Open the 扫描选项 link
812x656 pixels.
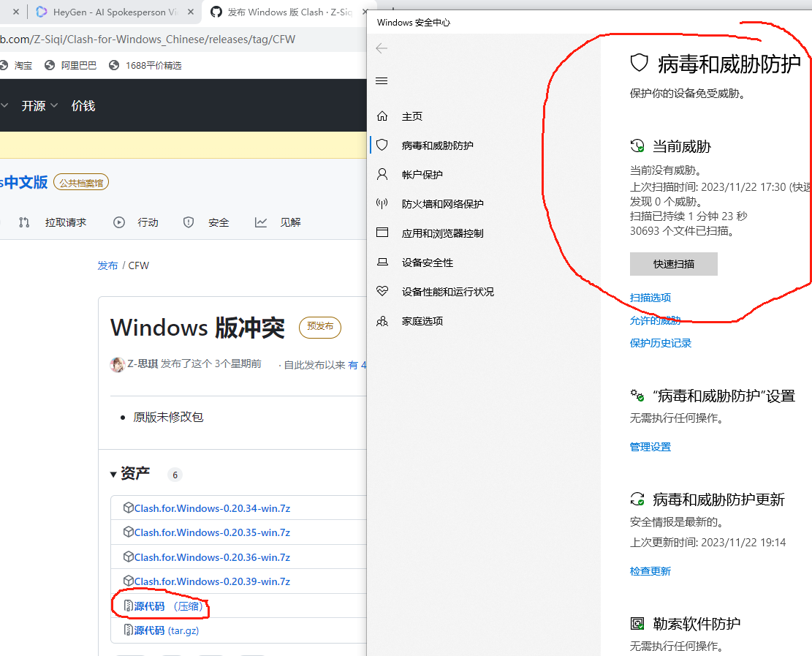pos(650,298)
